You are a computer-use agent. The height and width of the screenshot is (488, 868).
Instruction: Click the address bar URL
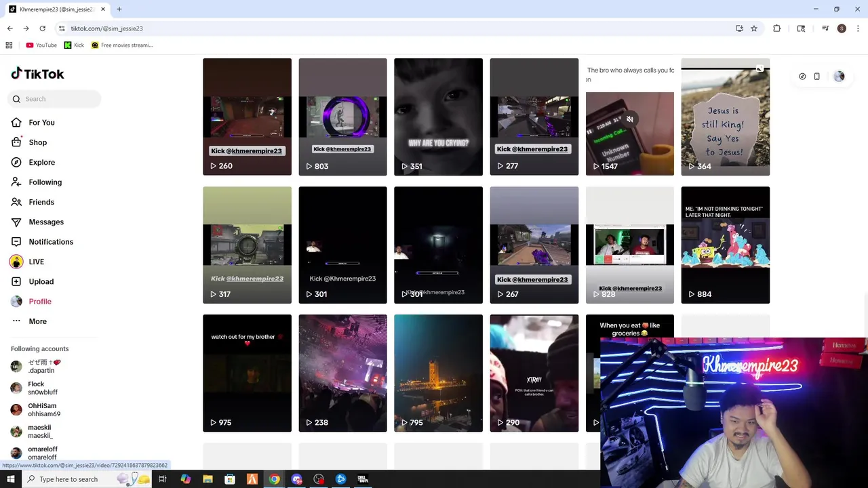tap(106, 28)
